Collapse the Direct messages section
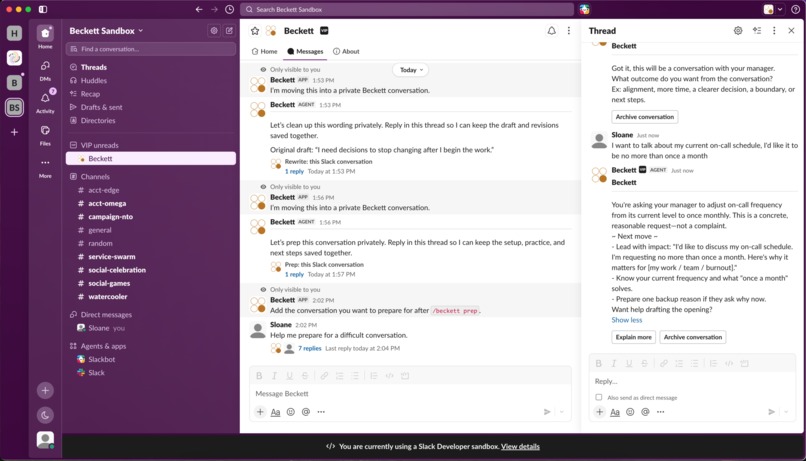Image resolution: width=806 pixels, height=461 pixels. (74, 315)
